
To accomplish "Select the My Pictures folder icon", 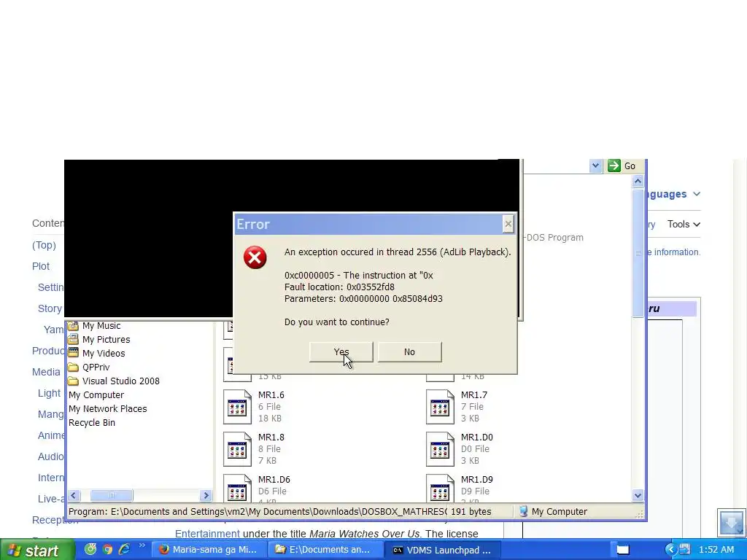I will click(x=73, y=340).
